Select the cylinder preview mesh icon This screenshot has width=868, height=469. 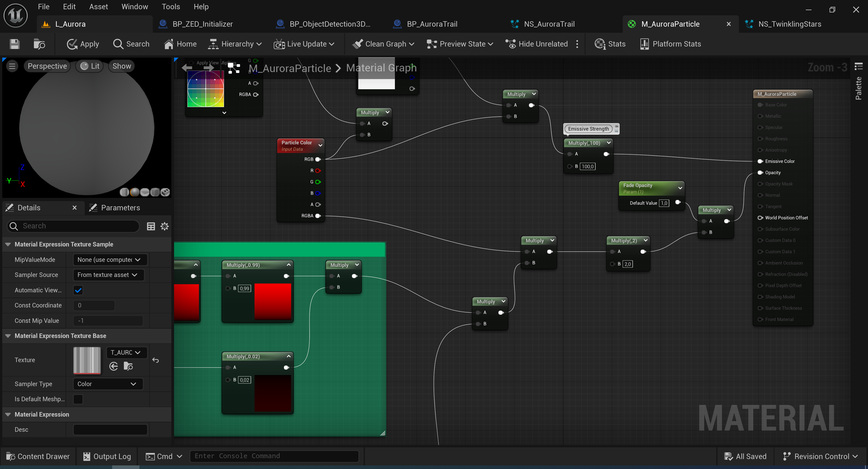124,192
